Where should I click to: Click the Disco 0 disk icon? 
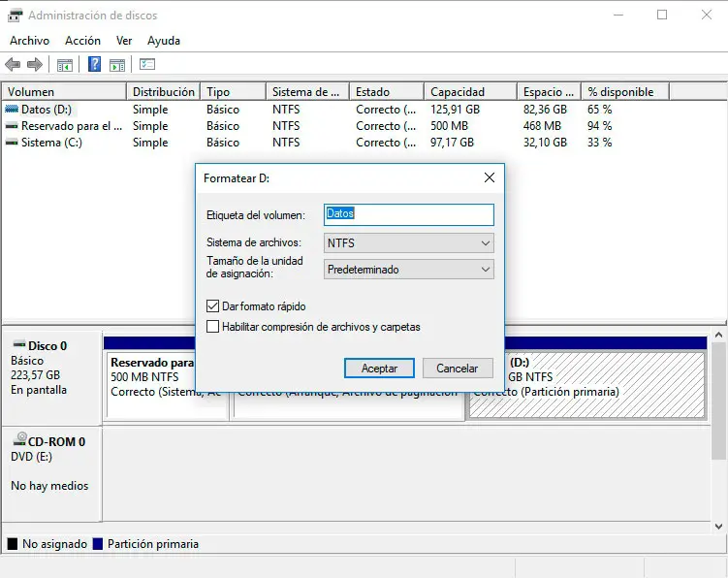coord(19,344)
